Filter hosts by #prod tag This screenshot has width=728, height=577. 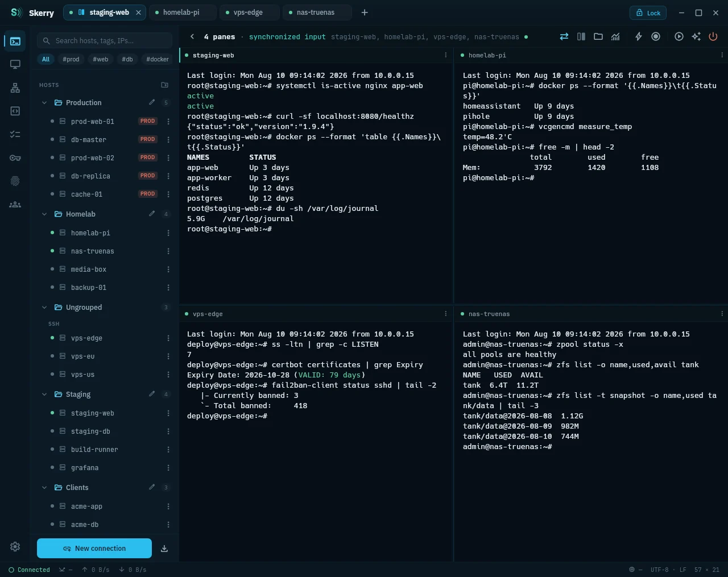pyautogui.click(x=71, y=59)
